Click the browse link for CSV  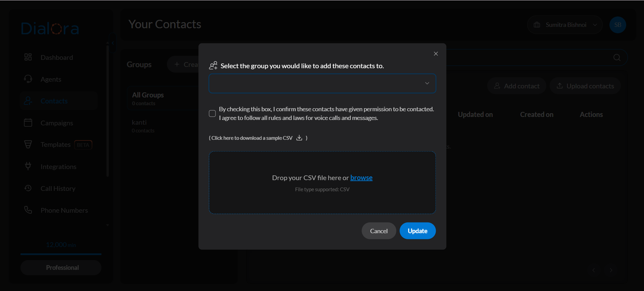click(361, 178)
